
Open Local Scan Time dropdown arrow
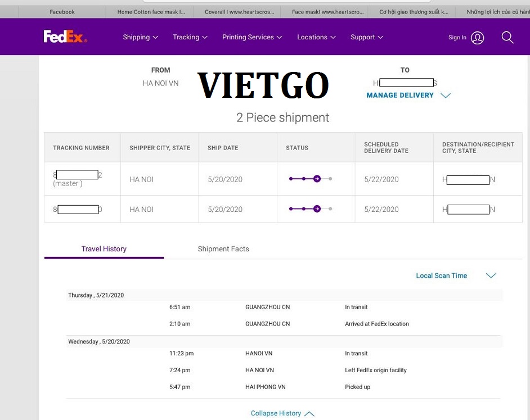pyautogui.click(x=491, y=276)
